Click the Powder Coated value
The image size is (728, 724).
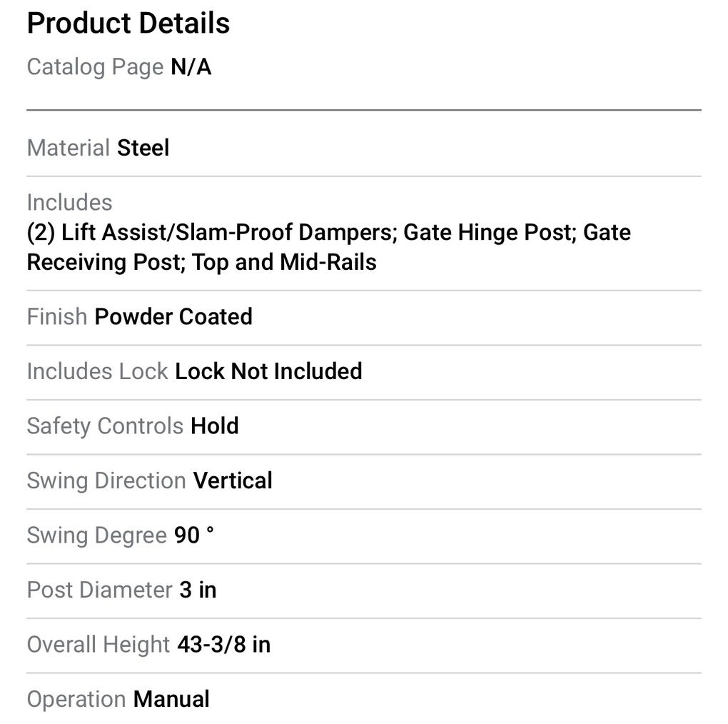[x=173, y=316]
